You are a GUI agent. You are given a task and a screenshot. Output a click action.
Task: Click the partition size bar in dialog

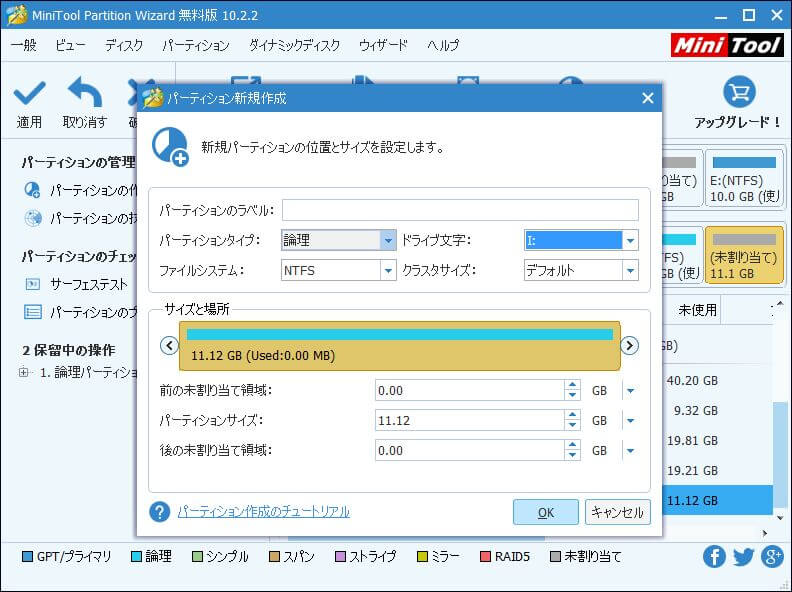400,345
